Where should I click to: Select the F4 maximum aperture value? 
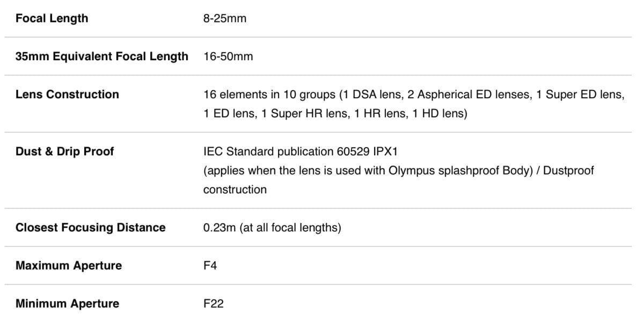210,266
